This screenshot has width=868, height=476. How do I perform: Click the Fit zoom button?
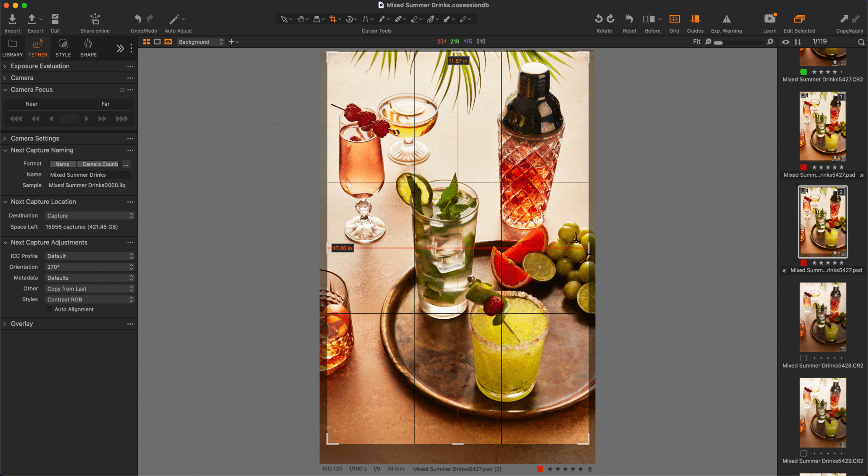[696, 42]
